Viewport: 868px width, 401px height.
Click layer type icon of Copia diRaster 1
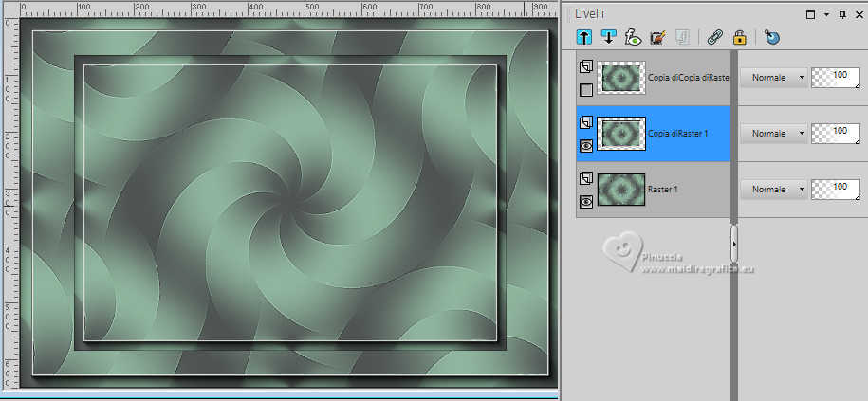pos(586,122)
